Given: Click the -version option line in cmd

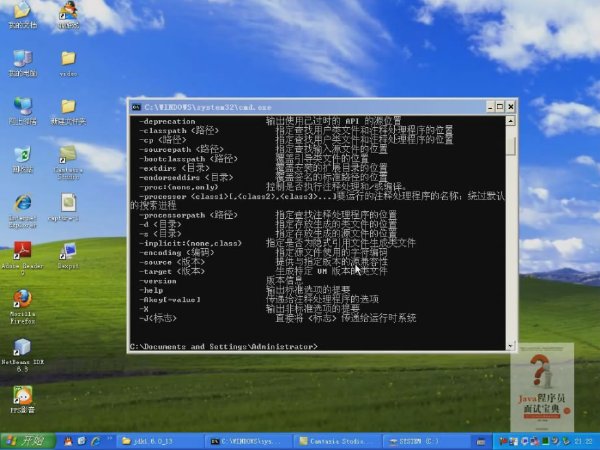Looking at the screenshot, I should tap(220, 281).
